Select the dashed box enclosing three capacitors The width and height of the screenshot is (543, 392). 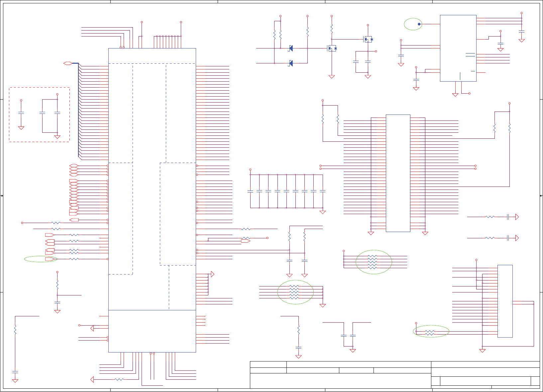pyautogui.click(x=39, y=115)
